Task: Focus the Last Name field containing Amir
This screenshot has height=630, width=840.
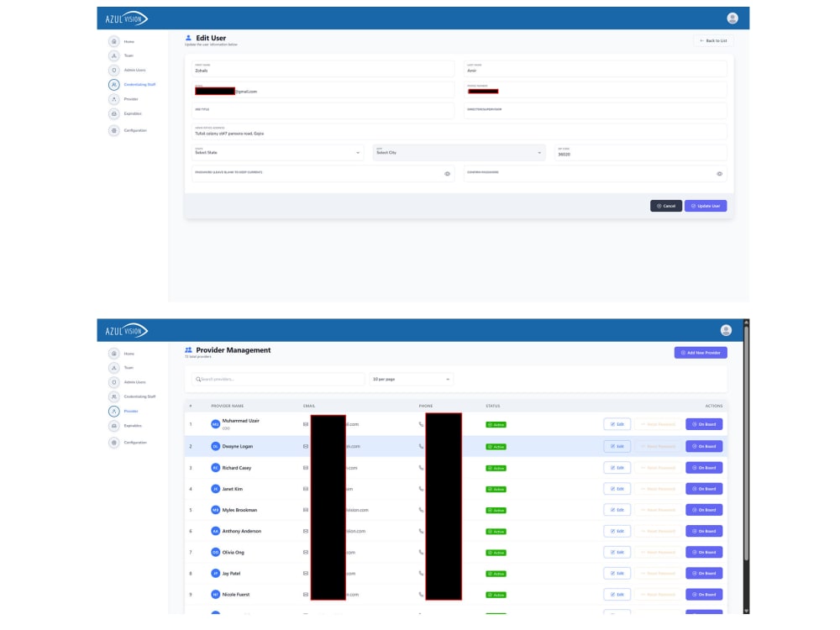Action: (596, 69)
